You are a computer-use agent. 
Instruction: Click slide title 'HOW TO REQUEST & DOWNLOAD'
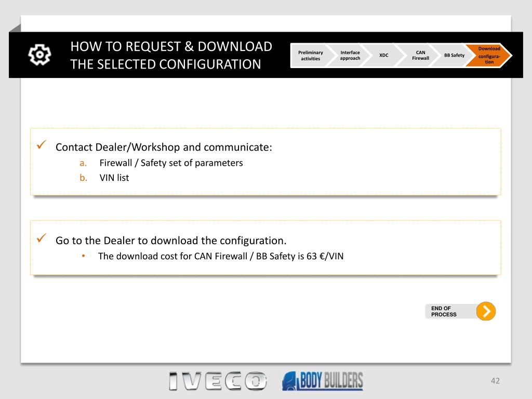point(171,46)
